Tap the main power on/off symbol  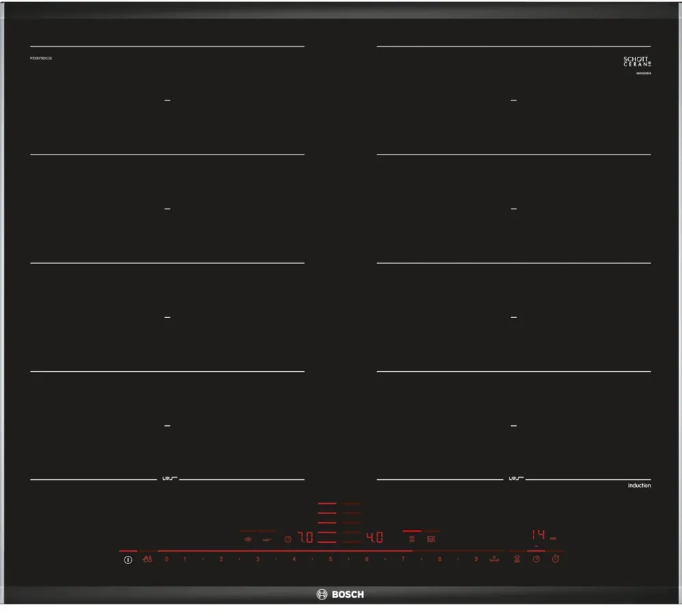click(128, 559)
